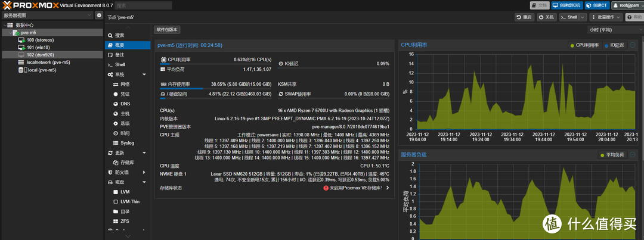Collapse the 数据中心 tree node
This screenshot has height=240, width=644.
(5, 25)
